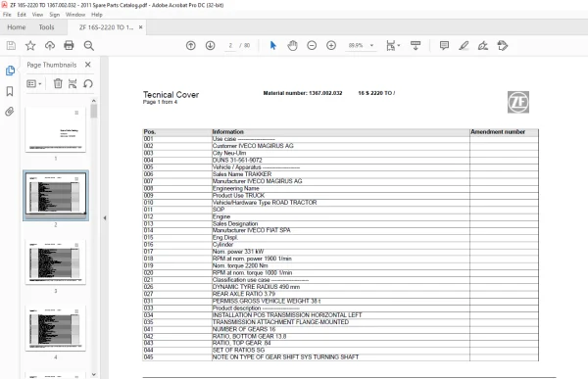Collapse the navigation pane arrow
The image size is (588, 379).
[105, 217]
